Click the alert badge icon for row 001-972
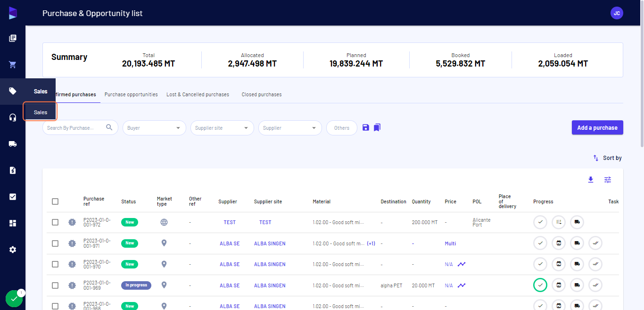Image resolution: width=644 pixels, height=310 pixels. coord(72,222)
